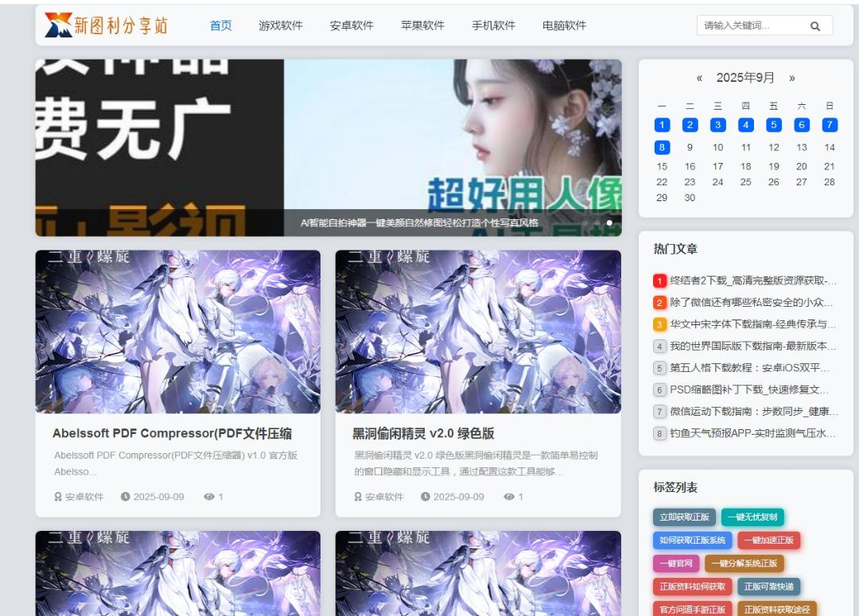Click the white carousel dot on the banner
Viewport: 859px width, 616px height.
point(609,223)
